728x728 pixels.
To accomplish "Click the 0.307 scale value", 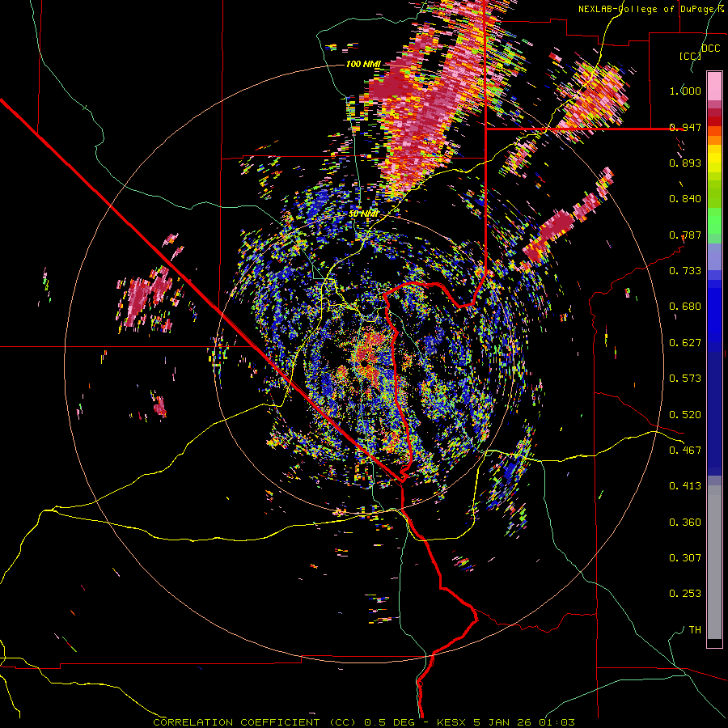I will [685, 558].
